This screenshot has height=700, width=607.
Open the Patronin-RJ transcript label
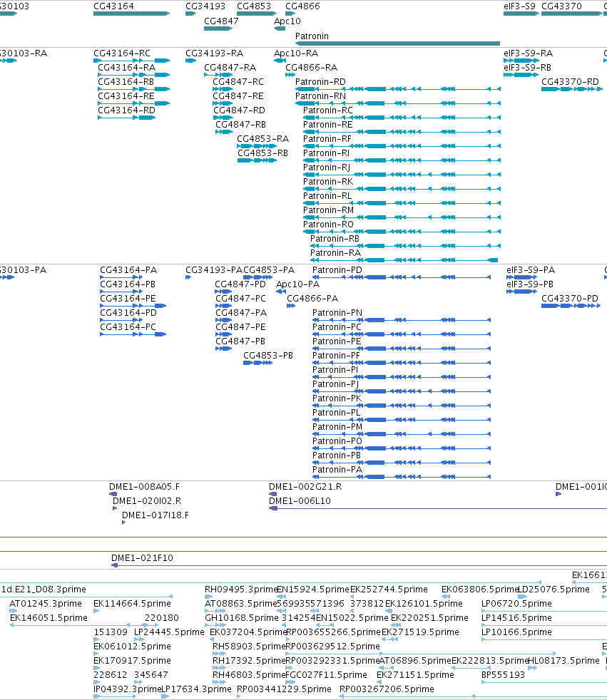(x=327, y=168)
